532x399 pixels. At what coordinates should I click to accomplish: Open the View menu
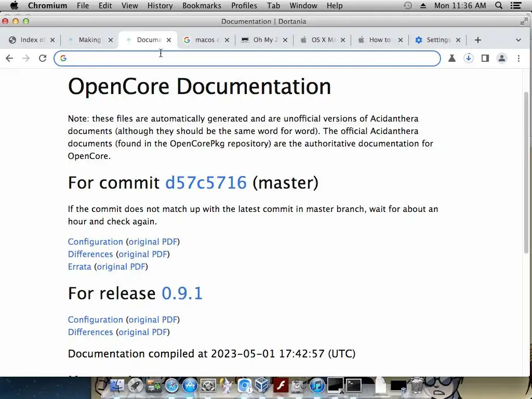129,5
